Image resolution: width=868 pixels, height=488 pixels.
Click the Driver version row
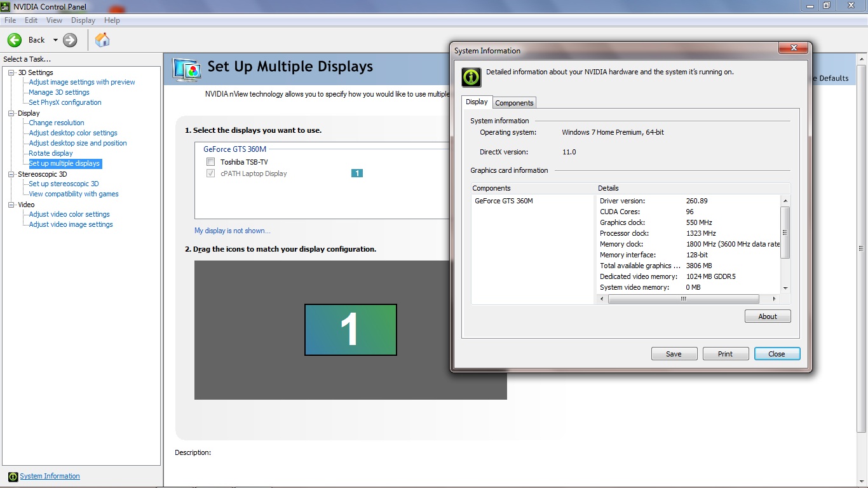(689, 201)
